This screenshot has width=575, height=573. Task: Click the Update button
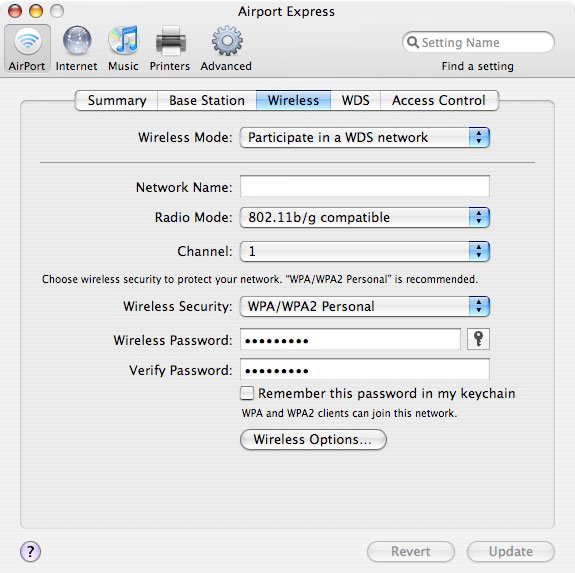coord(511,551)
